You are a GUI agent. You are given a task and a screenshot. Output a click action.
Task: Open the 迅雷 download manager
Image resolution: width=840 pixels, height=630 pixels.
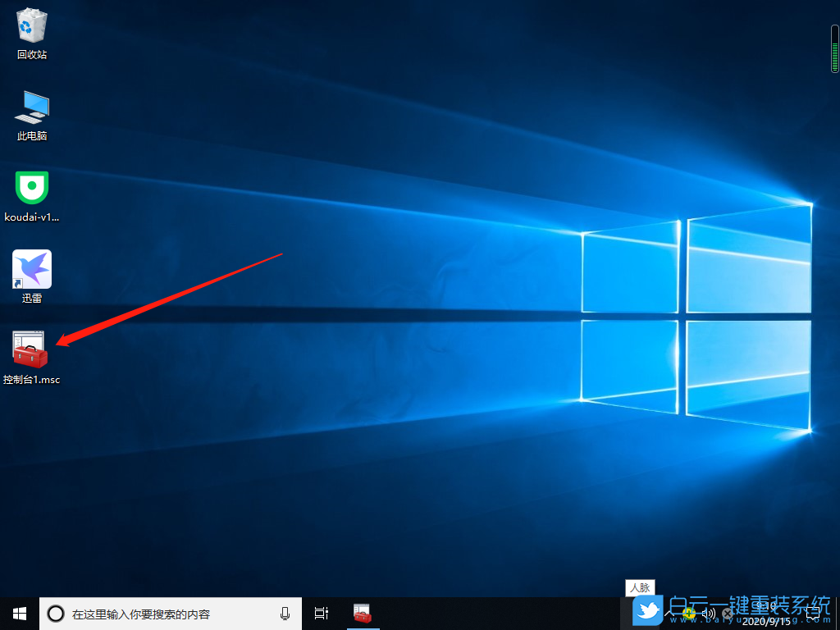tap(31, 269)
